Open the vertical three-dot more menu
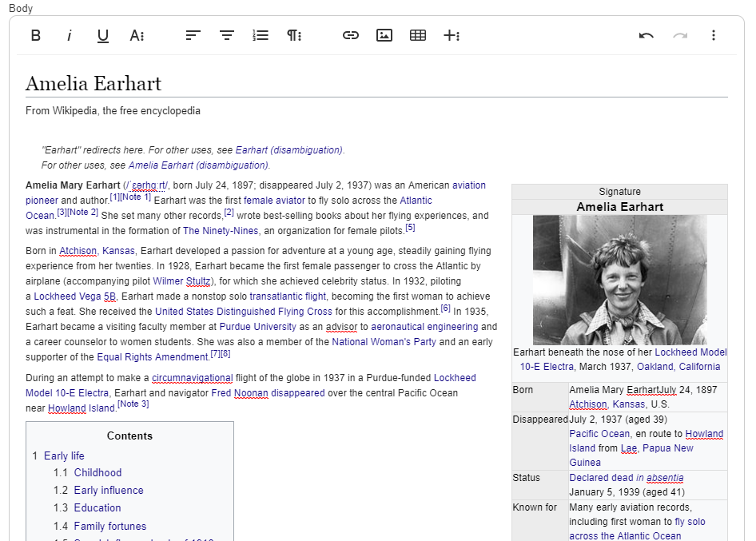Screen dimensions: 756x541 (714, 35)
